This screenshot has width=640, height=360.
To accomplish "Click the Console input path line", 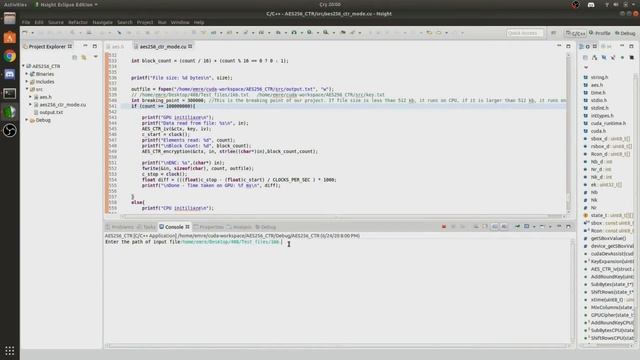I will [x=193, y=242].
